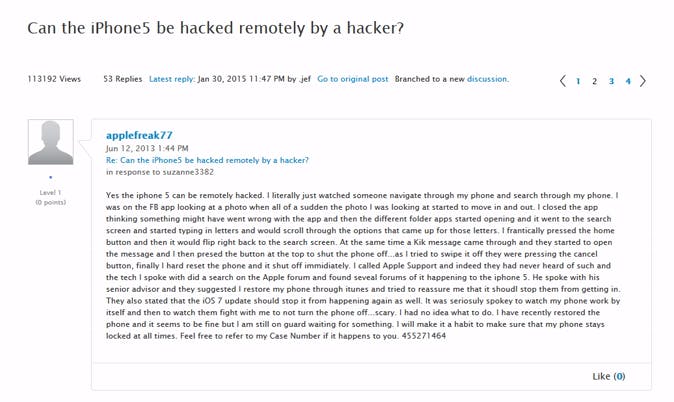Go to page 1 of replies
Viewport: 674px width, 402px height.
pyautogui.click(x=578, y=81)
